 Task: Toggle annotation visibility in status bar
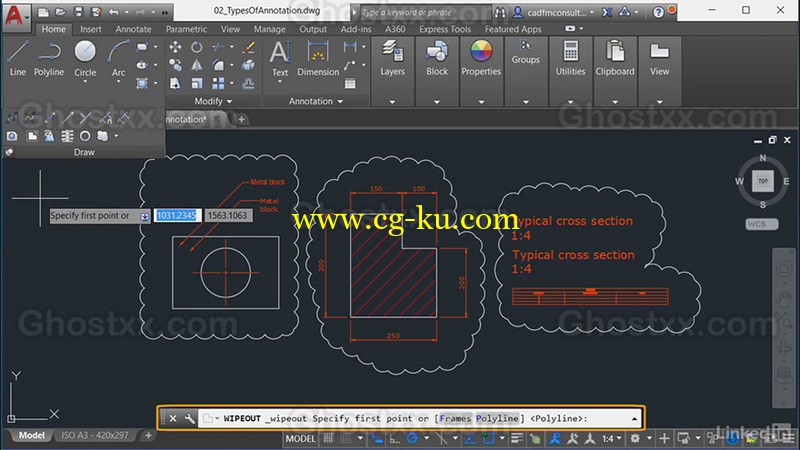[555, 438]
